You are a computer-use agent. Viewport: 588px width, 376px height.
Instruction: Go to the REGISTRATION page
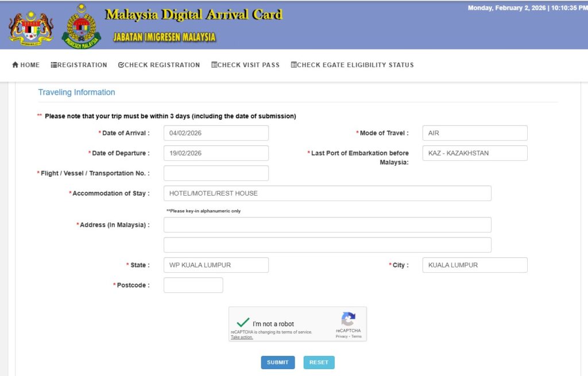(79, 65)
